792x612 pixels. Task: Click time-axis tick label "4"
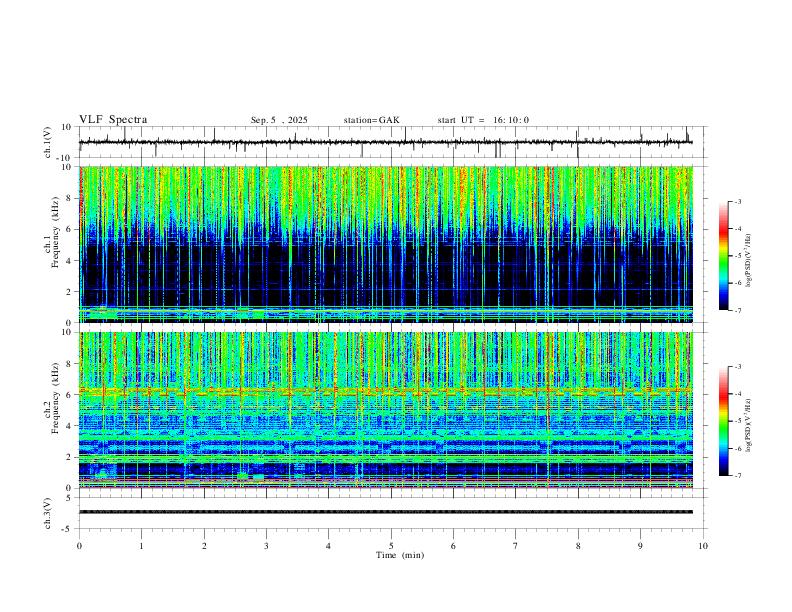[328, 546]
